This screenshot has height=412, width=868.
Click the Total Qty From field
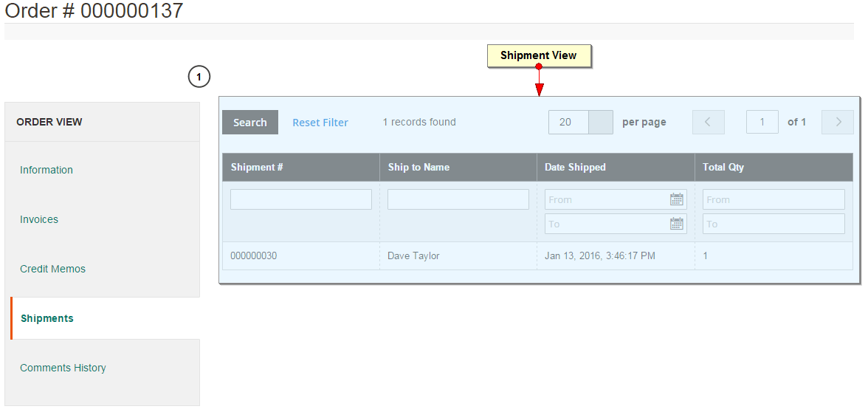click(773, 199)
